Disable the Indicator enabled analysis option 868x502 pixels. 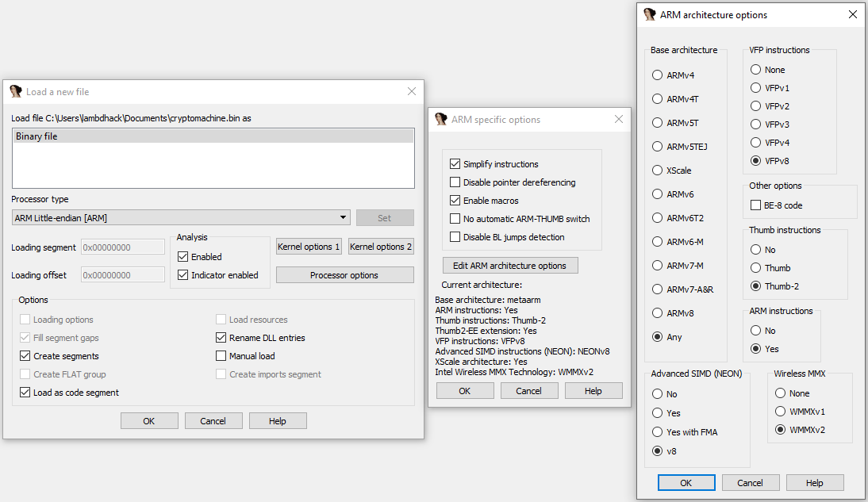pos(186,274)
